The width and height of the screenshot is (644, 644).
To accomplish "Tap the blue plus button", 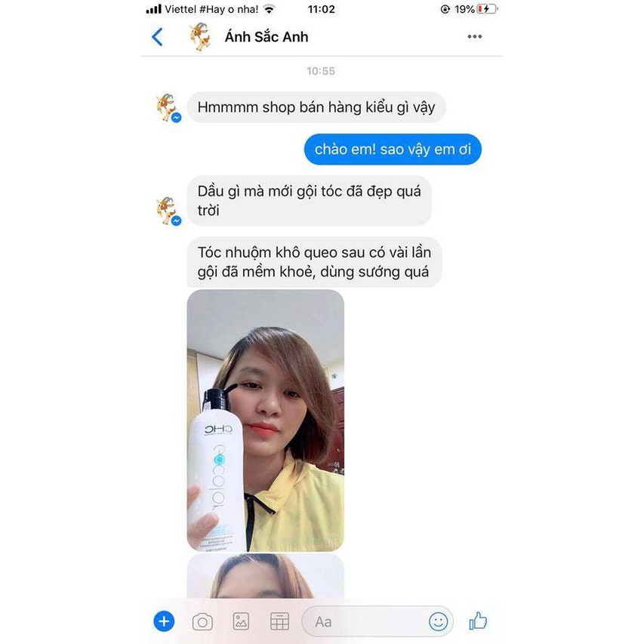I will pos(164,621).
